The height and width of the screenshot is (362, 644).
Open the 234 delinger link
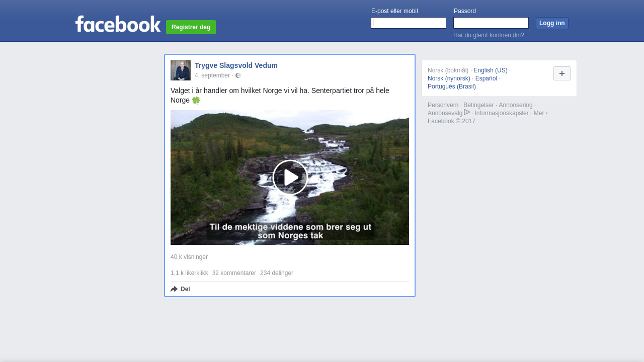click(277, 273)
